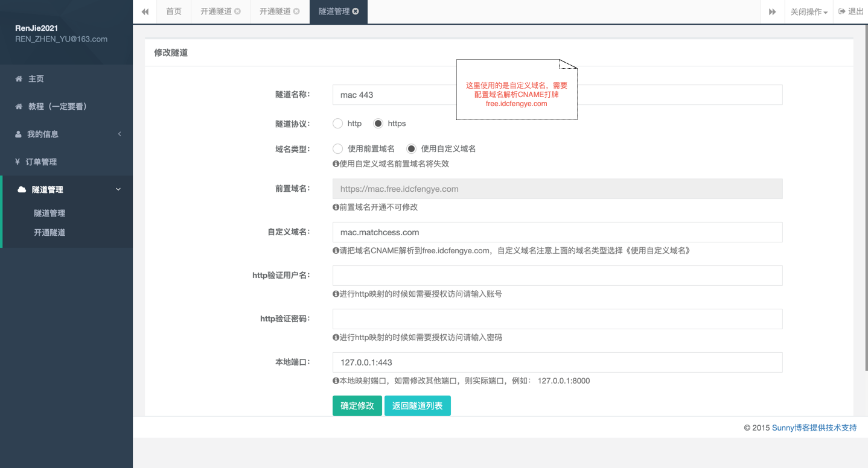Click the tab scroll-right double arrow icon
The width and height of the screenshot is (868, 468).
772,11
